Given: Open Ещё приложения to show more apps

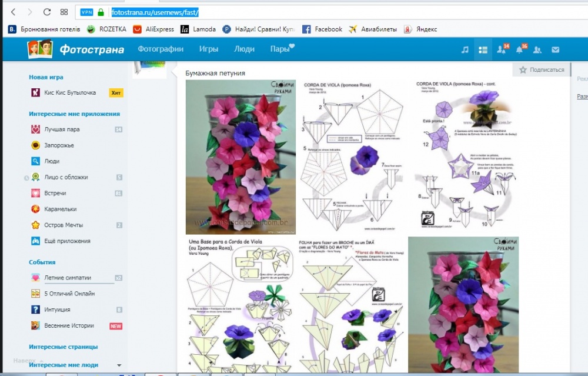Looking at the screenshot, I should click(x=67, y=241).
